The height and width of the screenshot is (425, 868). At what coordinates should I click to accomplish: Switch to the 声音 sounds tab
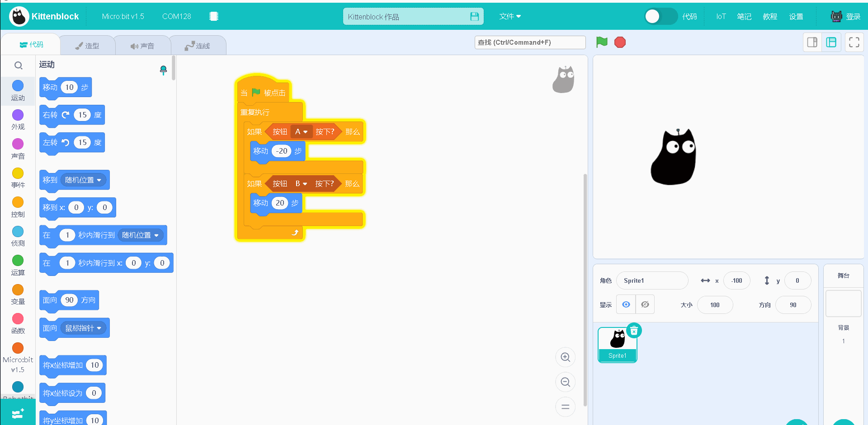pos(142,46)
